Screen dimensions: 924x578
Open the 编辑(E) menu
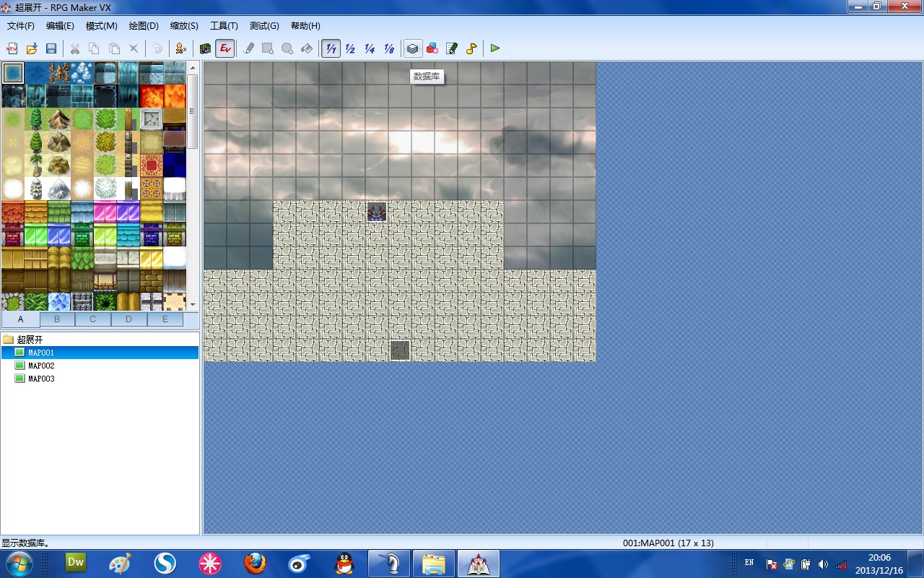pyautogui.click(x=60, y=26)
